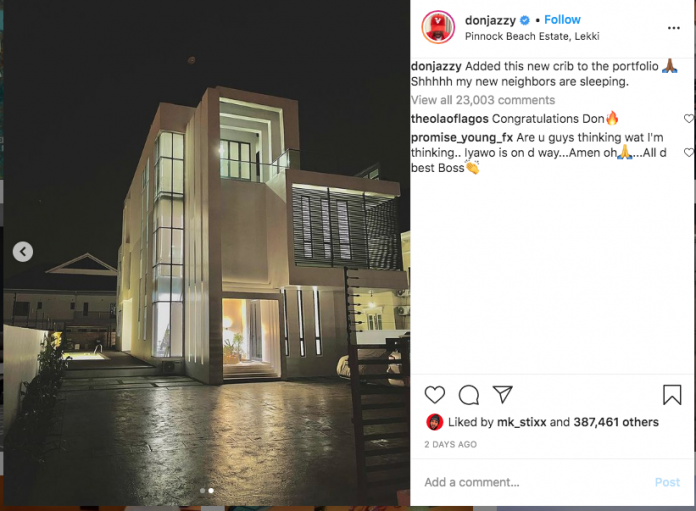
Task: Like theolaoflagos's comment heart
Action: coord(689,119)
